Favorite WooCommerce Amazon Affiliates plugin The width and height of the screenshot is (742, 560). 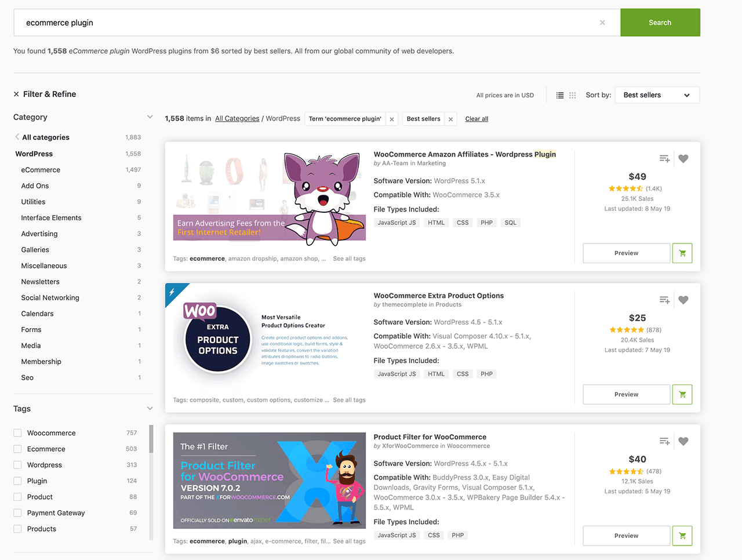[683, 158]
